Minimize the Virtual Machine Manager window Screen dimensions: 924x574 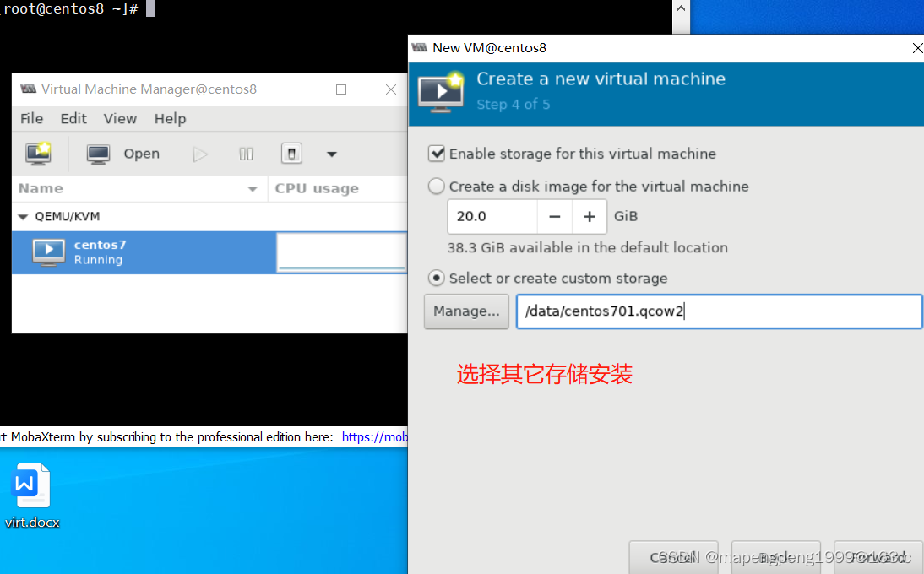292,89
